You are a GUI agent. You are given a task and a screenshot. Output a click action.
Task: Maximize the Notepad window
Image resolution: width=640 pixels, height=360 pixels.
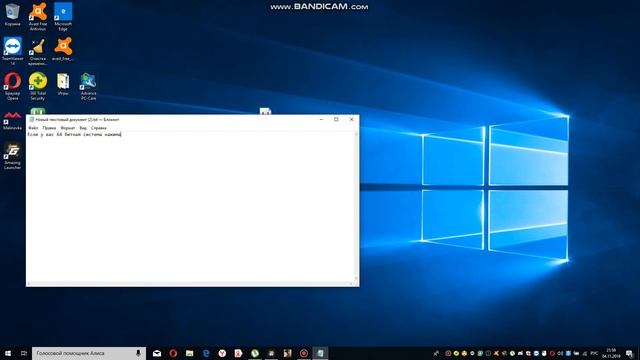point(336,119)
